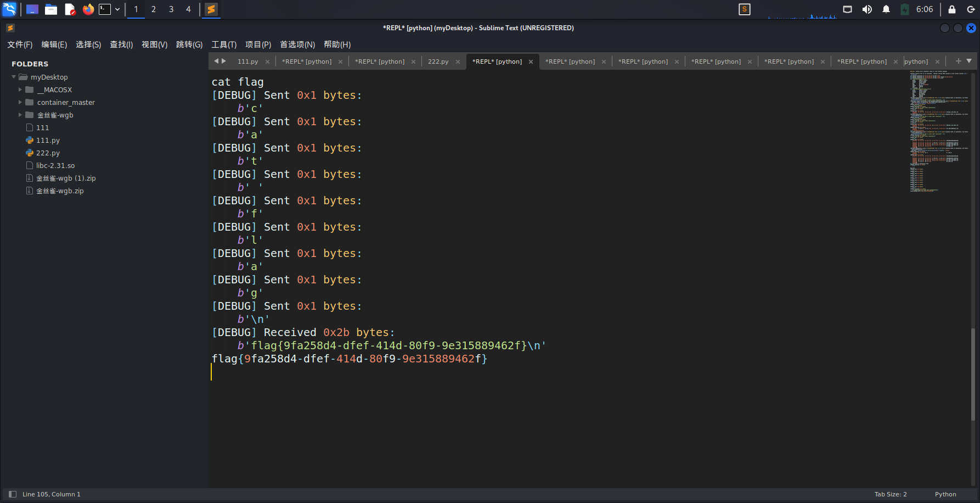Open the Kali applications menu icon
This screenshot has width=980, height=503.
click(10, 9)
